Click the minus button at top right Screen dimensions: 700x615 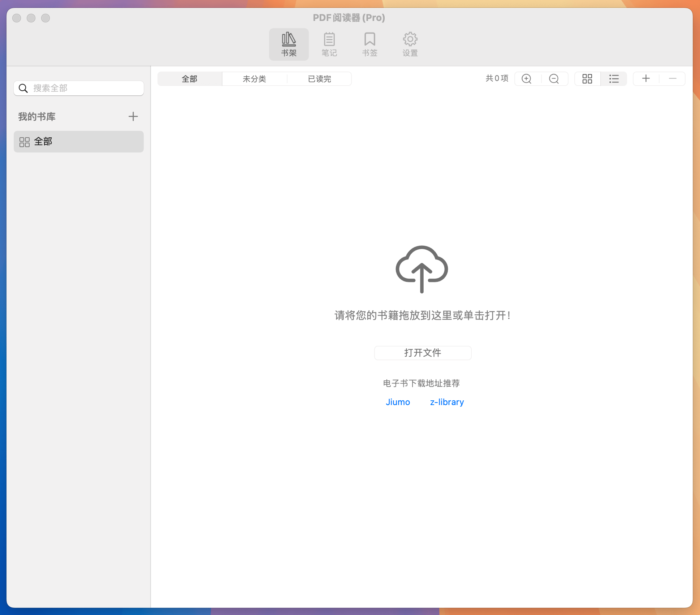[672, 78]
